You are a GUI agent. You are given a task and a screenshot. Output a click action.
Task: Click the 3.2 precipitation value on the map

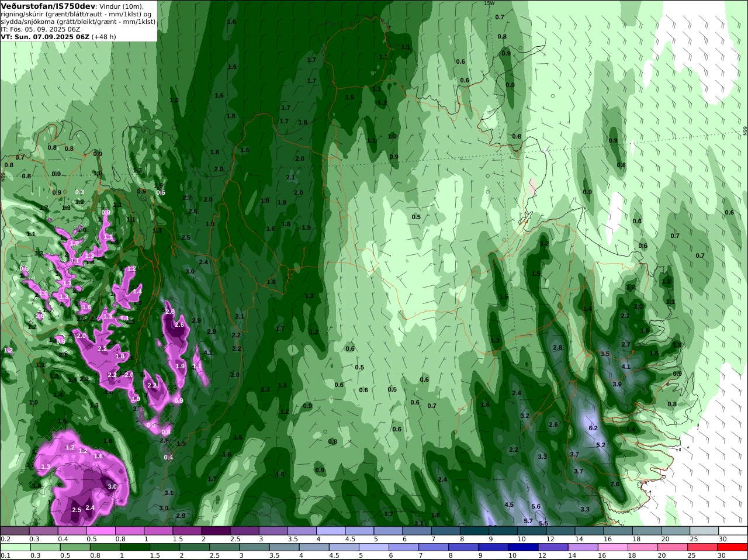[x=525, y=416]
